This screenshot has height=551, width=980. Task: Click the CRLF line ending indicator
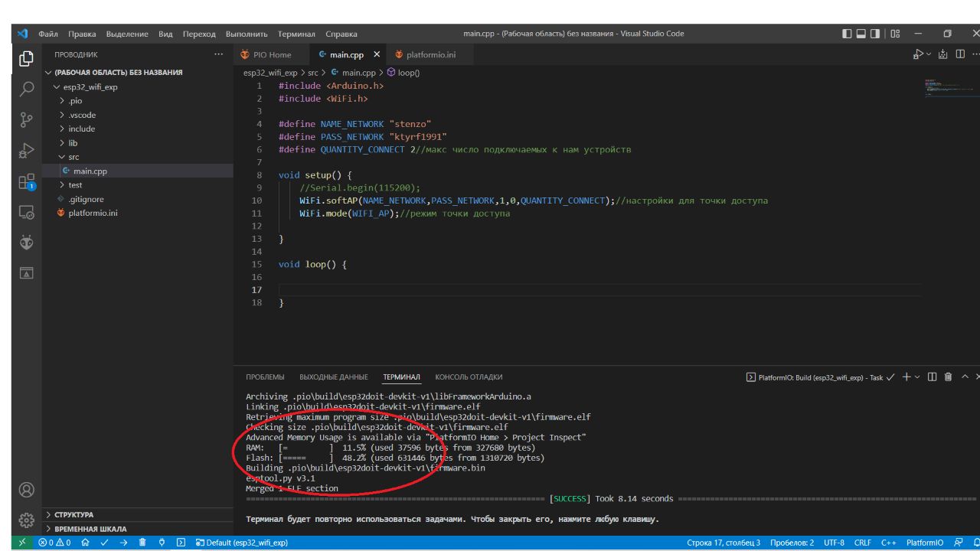click(x=862, y=543)
